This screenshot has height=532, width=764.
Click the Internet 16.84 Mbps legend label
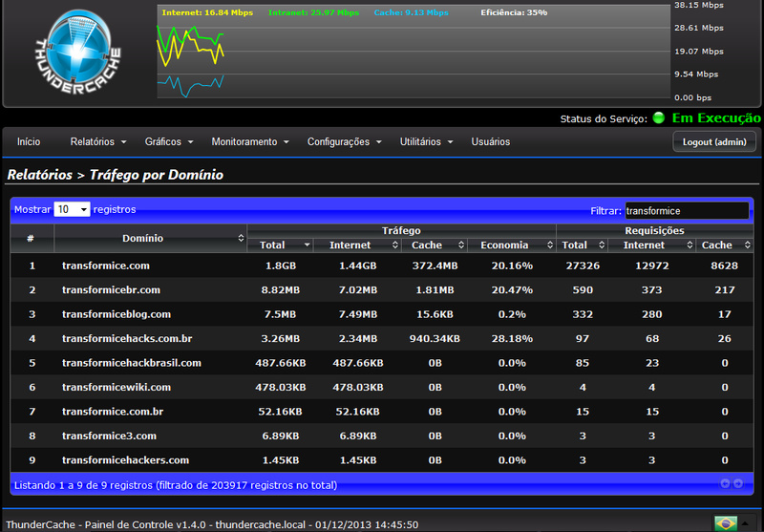coord(207,13)
